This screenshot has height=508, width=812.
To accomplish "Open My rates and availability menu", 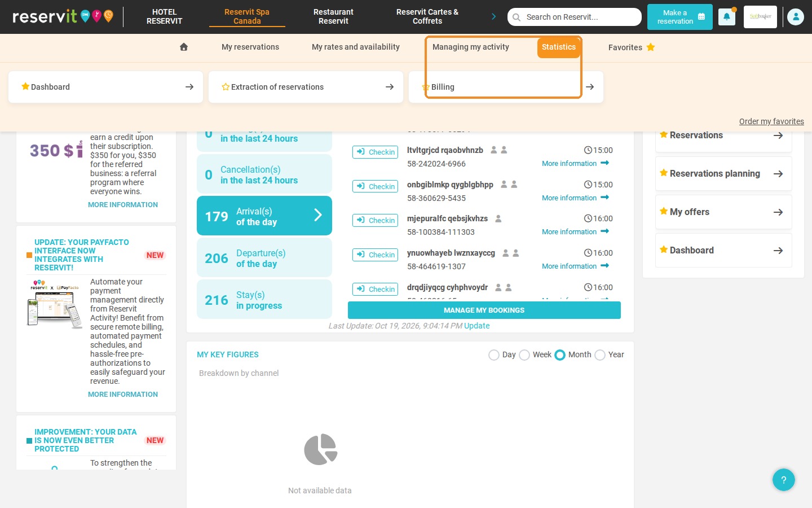I will click(356, 47).
